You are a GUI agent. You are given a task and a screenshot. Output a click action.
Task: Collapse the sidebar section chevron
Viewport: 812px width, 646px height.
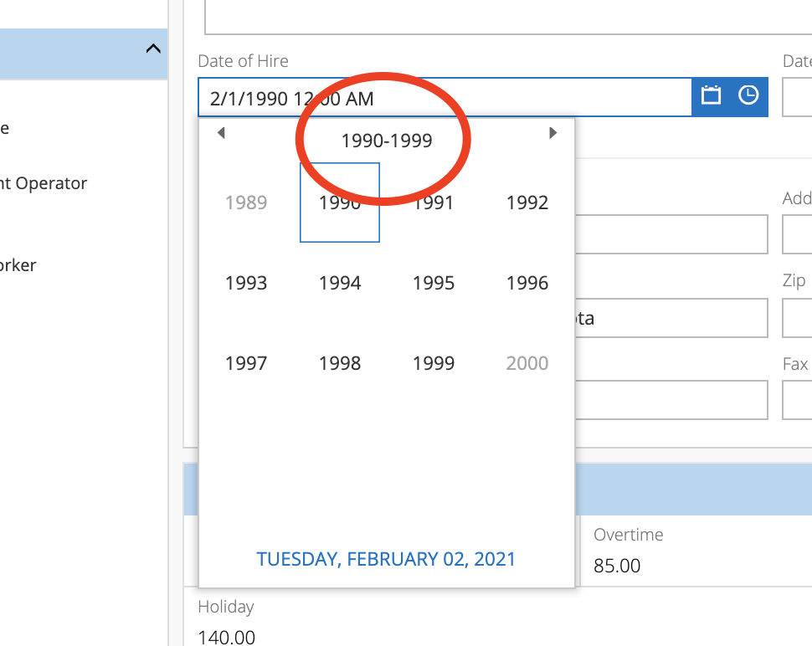pos(153,49)
